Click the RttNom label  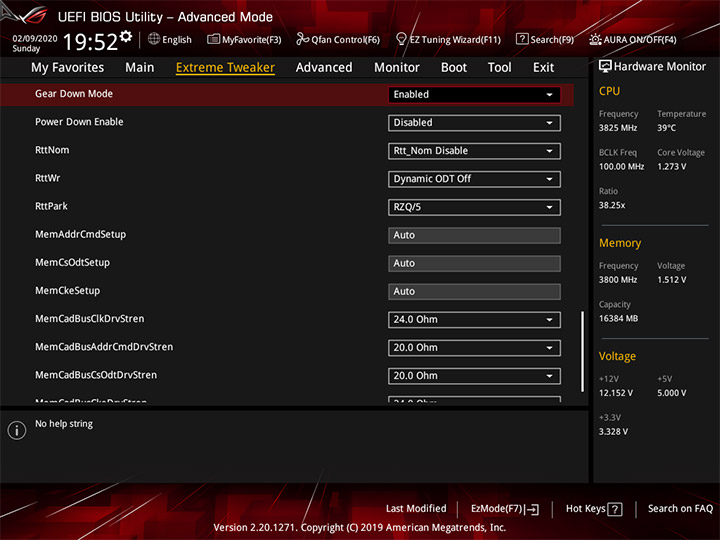[52, 150]
